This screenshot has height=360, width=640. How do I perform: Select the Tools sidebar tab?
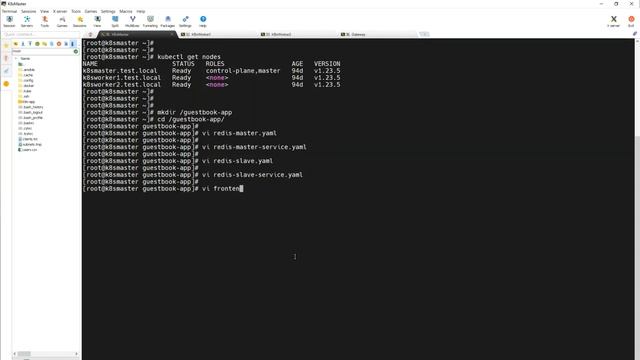pos(6,58)
